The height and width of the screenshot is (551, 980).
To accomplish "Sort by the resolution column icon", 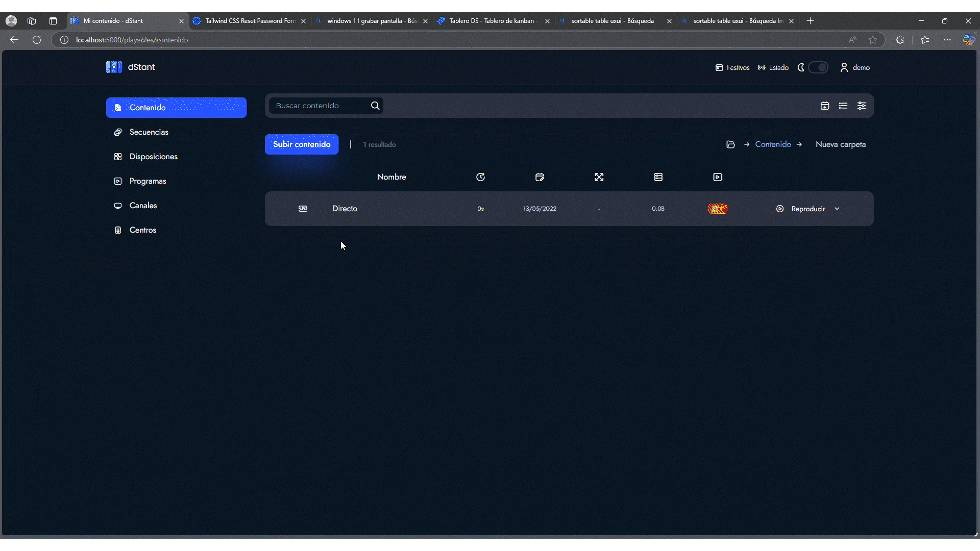I will (x=599, y=177).
